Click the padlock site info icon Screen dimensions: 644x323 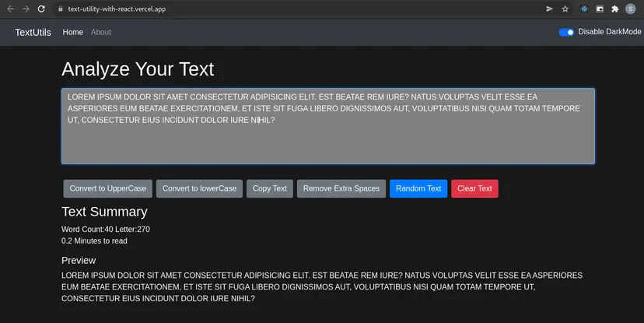point(60,9)
